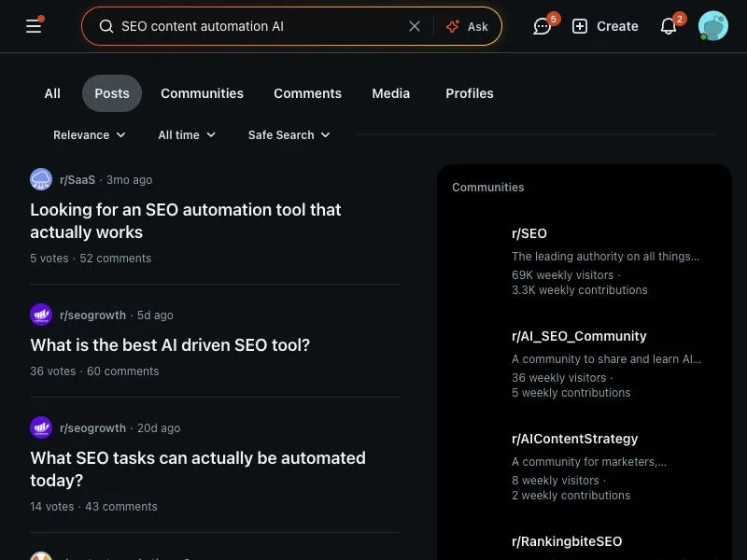747x560 pixels.
Task: Switch to the Profiles tab
Action: [x=470, y=93]
